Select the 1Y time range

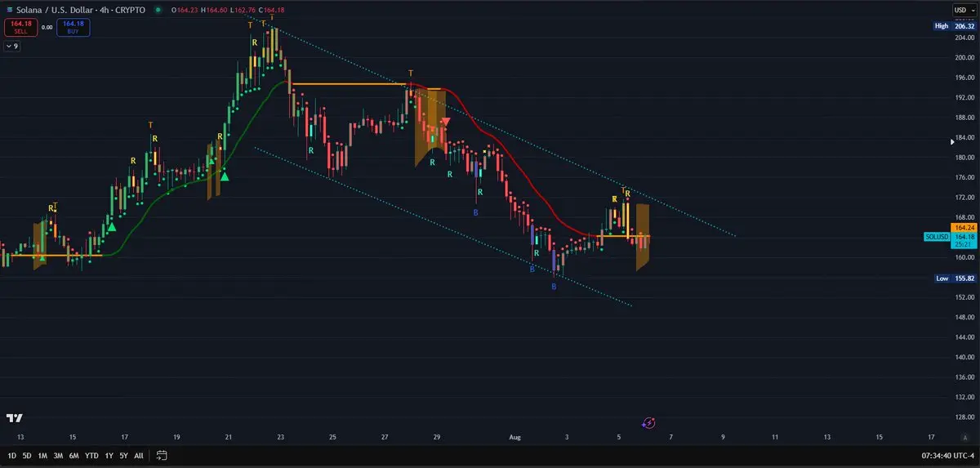coord(109,455)
